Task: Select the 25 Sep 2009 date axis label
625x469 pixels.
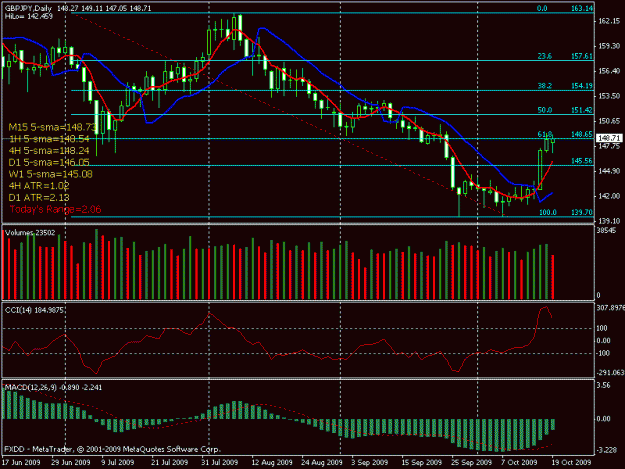Action: tap(472, 463)
